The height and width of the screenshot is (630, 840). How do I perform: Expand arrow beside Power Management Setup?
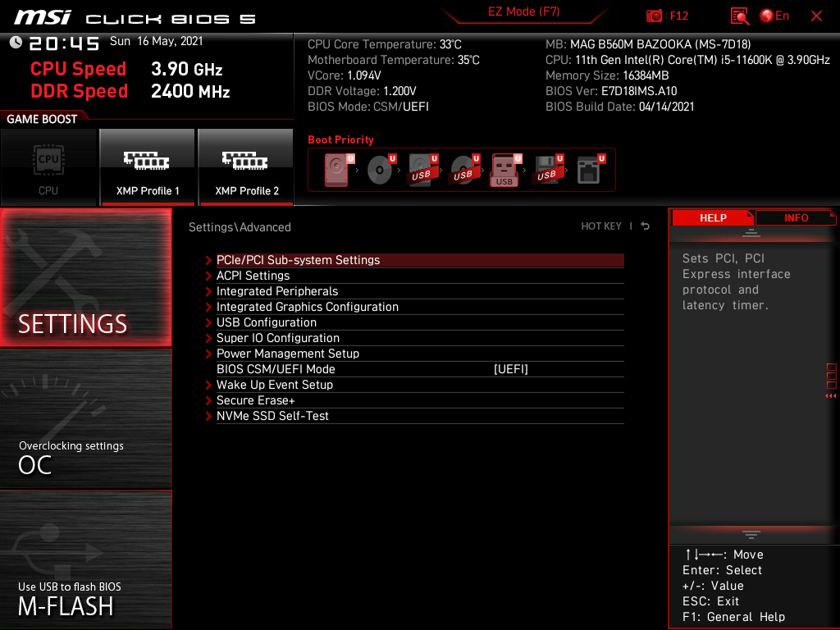(x=208, y=354)
